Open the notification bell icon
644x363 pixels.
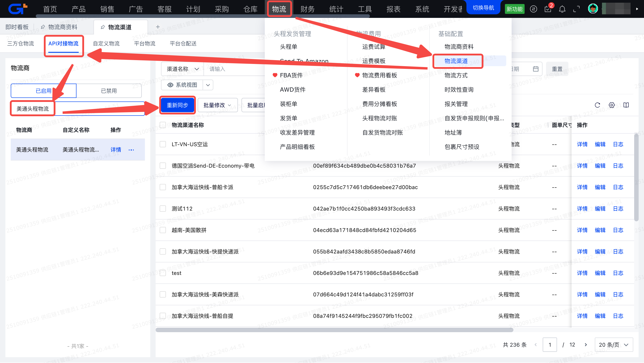[562, 9]
